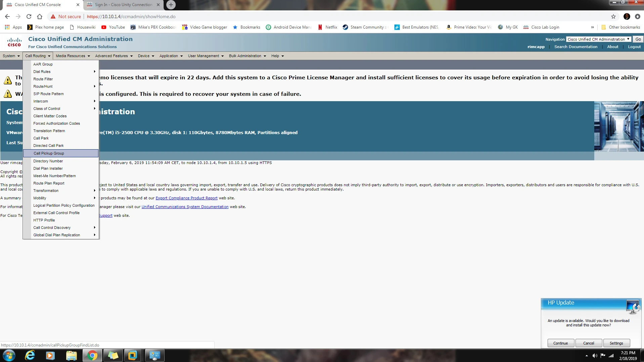Switch to the Cisco Unity Connection tab
644x362 pixels.
tap(123, 5)
